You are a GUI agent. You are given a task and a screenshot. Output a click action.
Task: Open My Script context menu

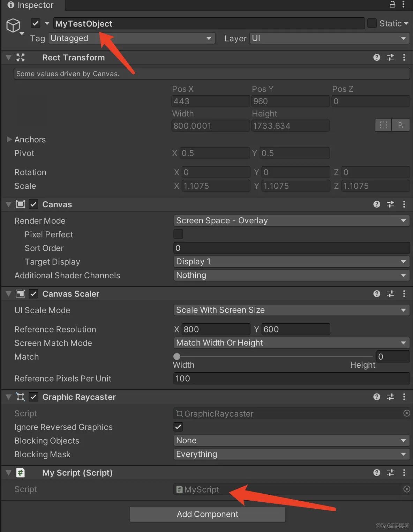(x=404, y=472)
